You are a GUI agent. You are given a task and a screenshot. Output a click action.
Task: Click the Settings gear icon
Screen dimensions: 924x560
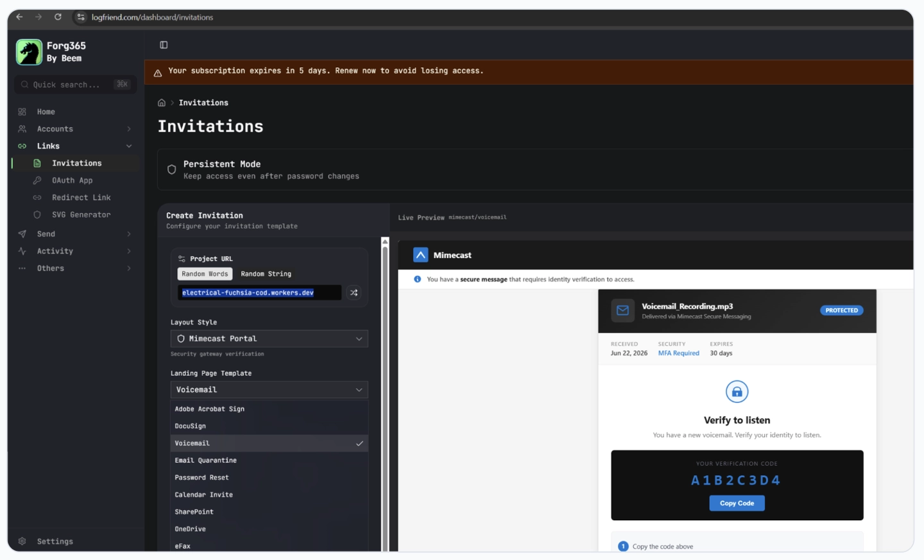pos(22,541)
